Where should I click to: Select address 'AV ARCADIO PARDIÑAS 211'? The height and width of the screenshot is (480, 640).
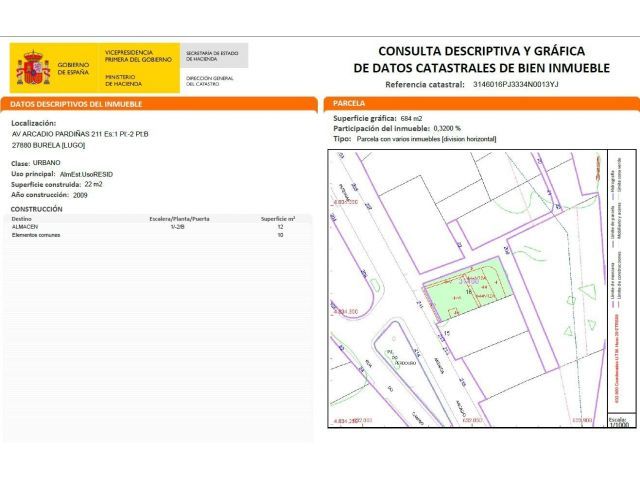coord(57,134)
